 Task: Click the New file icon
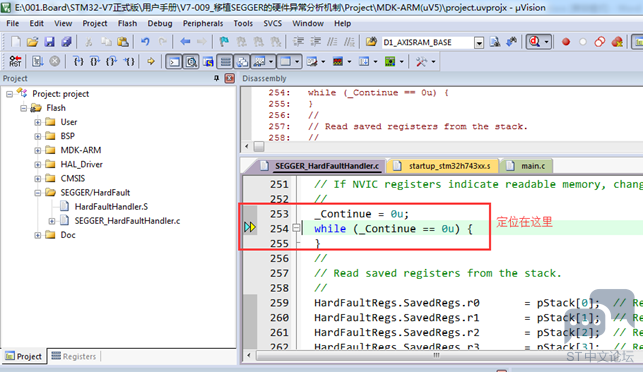(x=16, y=42)
